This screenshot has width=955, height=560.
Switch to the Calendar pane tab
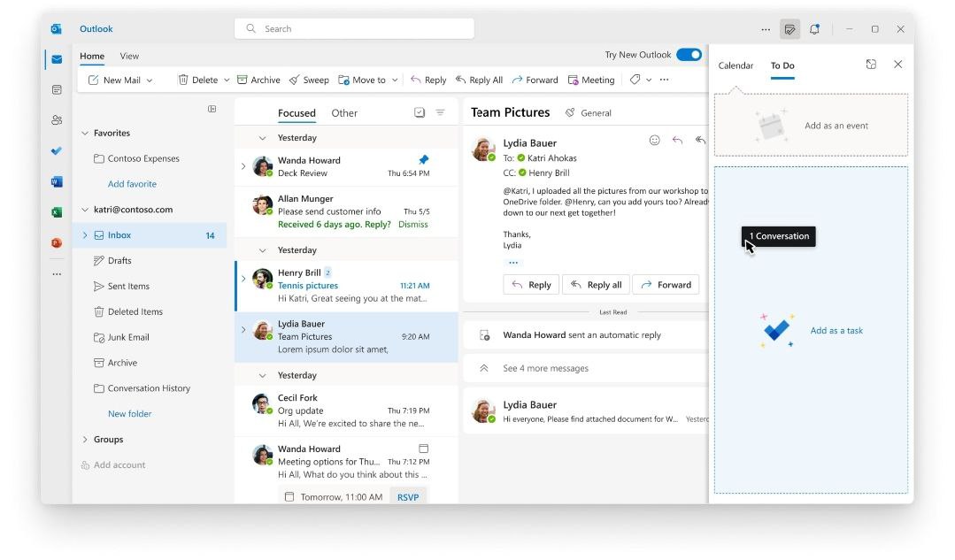pos(736,65)
